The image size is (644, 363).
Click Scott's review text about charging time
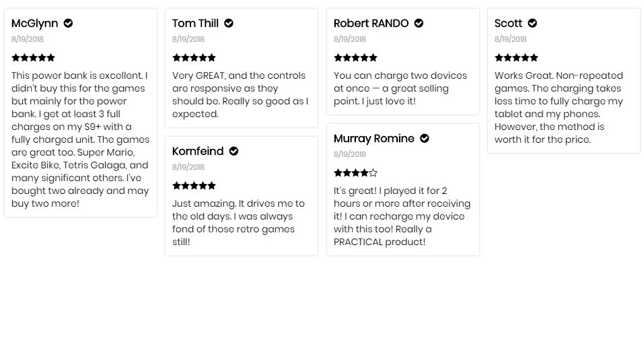[559, 108]
